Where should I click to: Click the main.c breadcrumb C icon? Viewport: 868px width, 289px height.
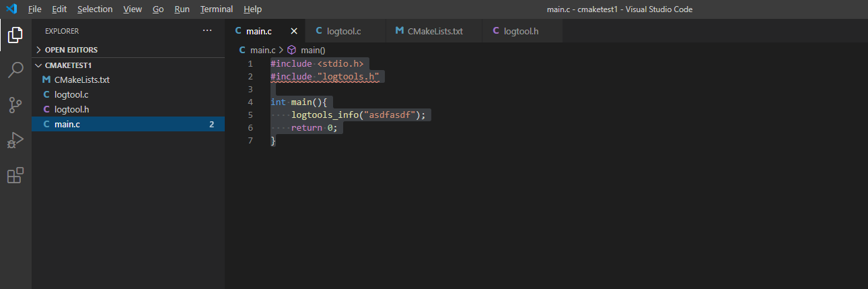[243, 50]
